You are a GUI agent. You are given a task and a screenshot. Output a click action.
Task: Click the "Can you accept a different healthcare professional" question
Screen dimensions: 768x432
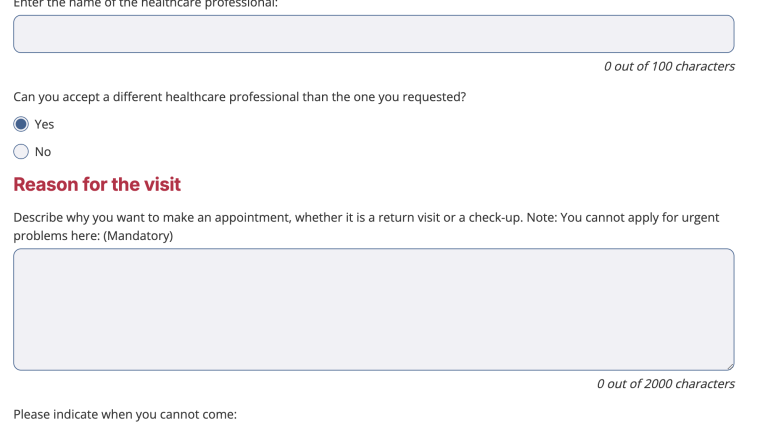point(240,97)
